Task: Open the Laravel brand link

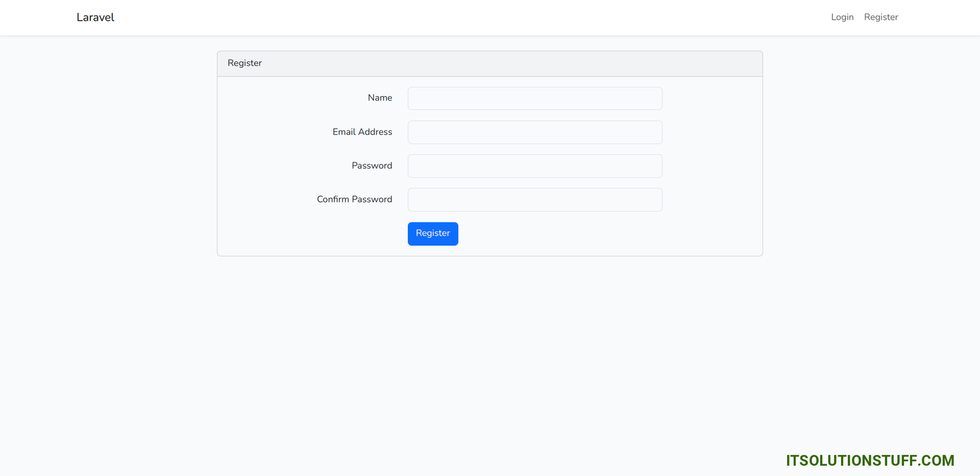Action: (x=95, y=17)
